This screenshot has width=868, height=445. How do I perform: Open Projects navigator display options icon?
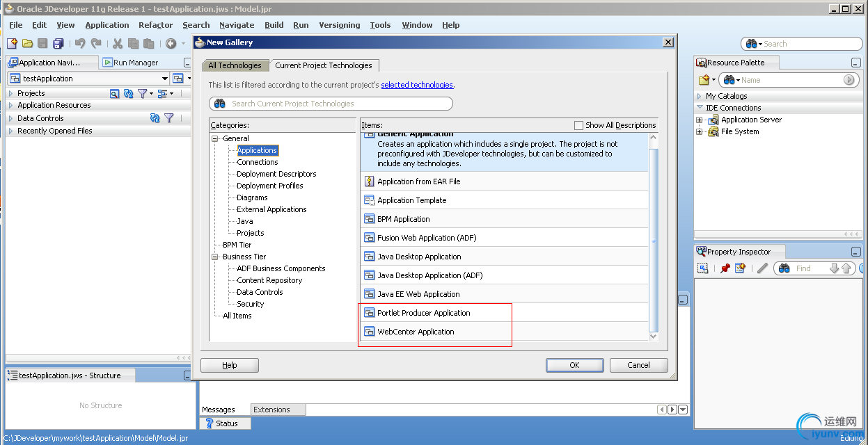[x=164, y=93]
